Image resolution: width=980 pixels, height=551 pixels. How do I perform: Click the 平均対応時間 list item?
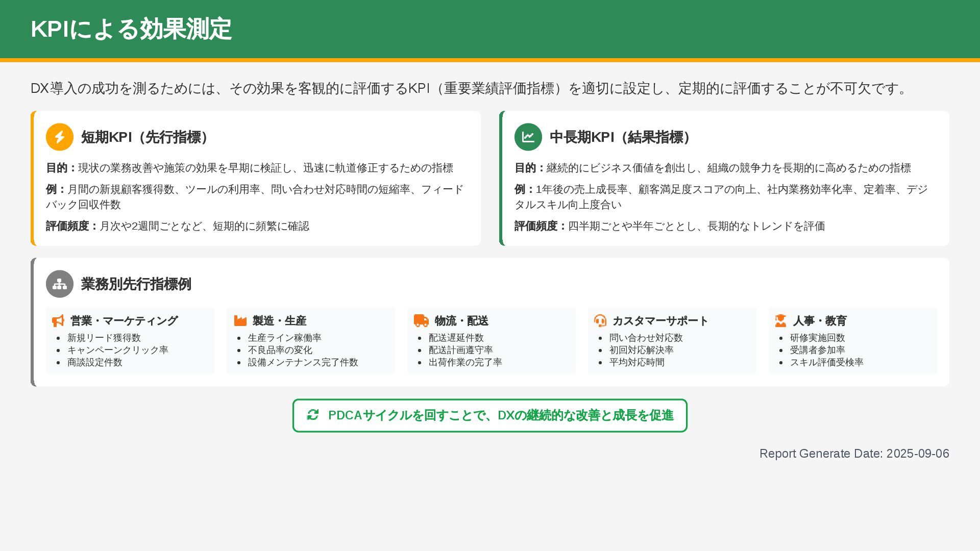[x=637, y=362]
